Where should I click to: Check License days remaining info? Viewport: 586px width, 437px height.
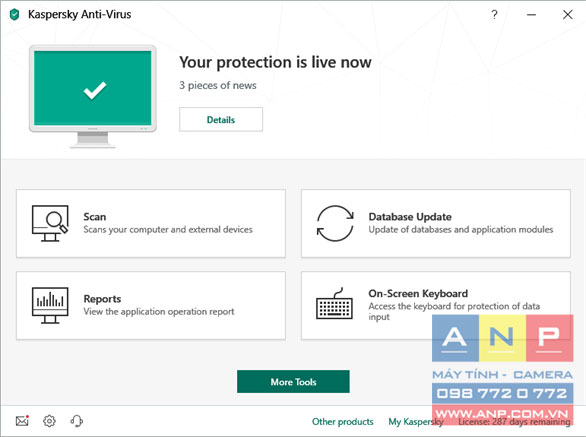(514, 422)
